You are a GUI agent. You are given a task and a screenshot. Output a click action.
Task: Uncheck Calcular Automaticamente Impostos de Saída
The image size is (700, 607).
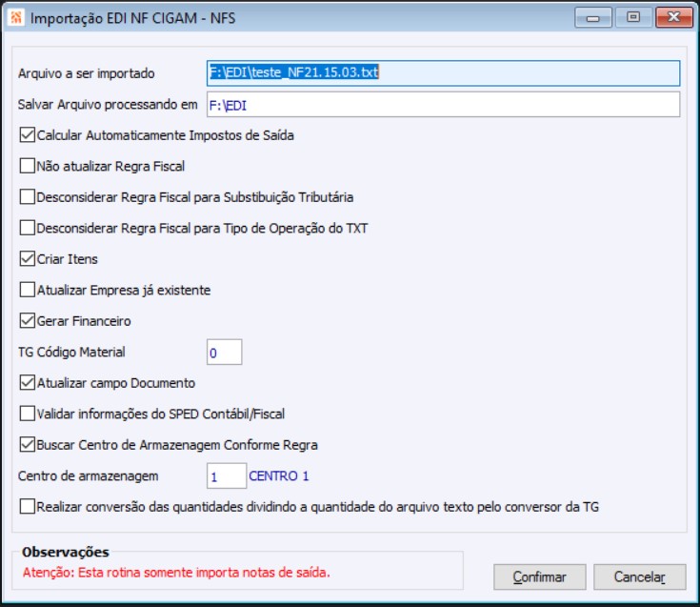pos(28,135)
